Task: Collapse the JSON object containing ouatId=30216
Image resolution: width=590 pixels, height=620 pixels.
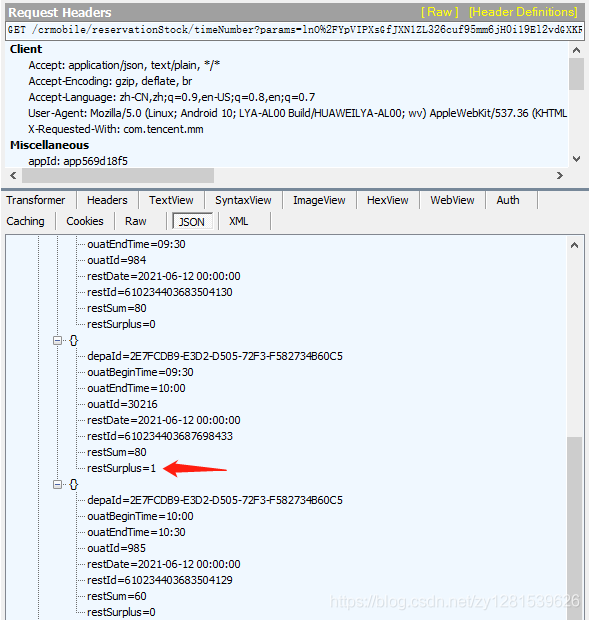Action: click(x=58, y=340)
